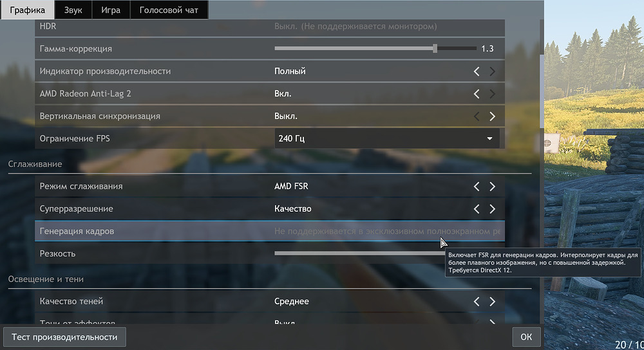The height and width of the screenshot is (350, 644).
Task: Click the AMD FSR anti-aliasing value
Action: [291, 187]
